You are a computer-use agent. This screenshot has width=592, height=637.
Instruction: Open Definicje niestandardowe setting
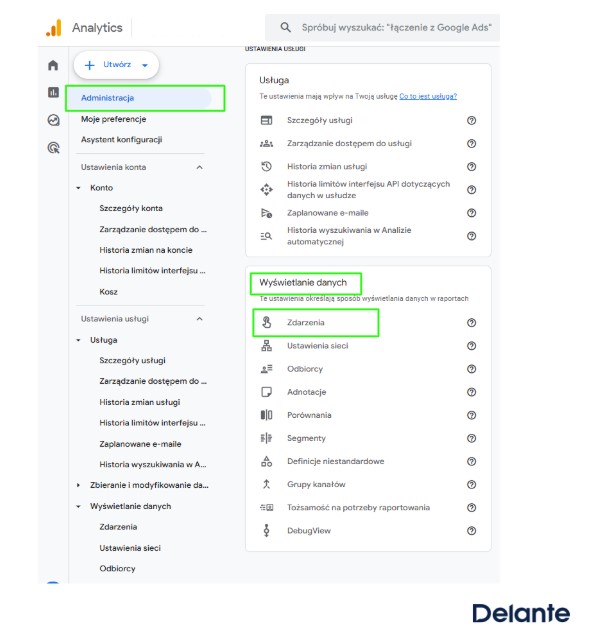coord(336,461)
